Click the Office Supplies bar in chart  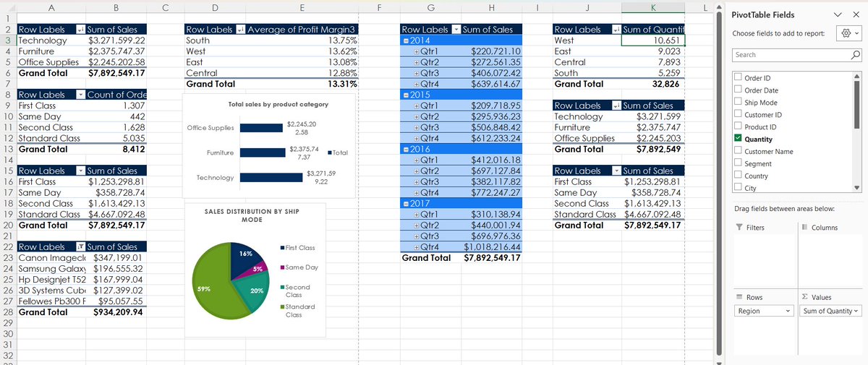[261, 128]
